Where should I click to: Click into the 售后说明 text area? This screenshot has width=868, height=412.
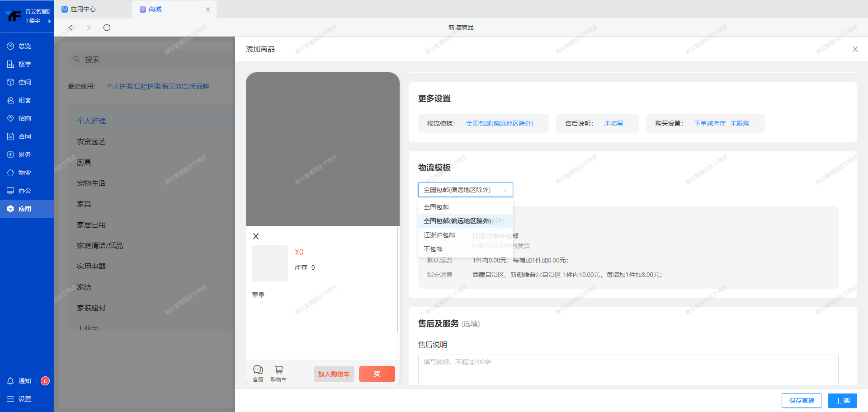coord(627,370)
